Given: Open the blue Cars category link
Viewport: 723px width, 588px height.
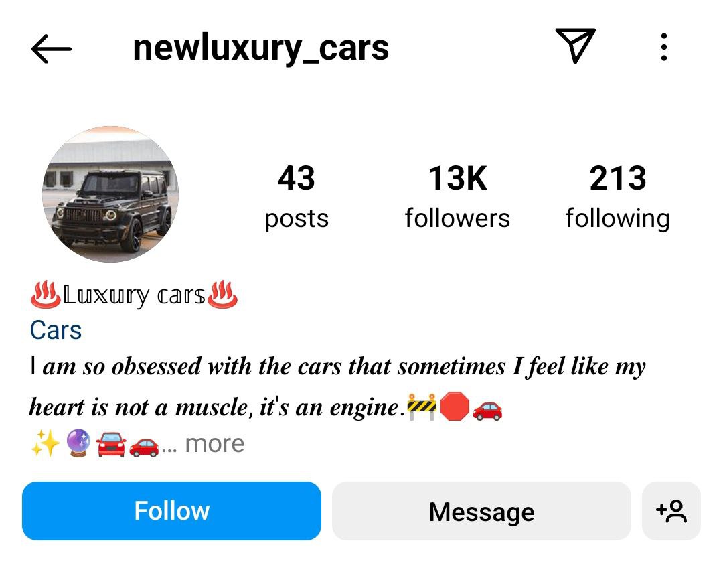Looking at the screenshot, I should pos(56,330).
